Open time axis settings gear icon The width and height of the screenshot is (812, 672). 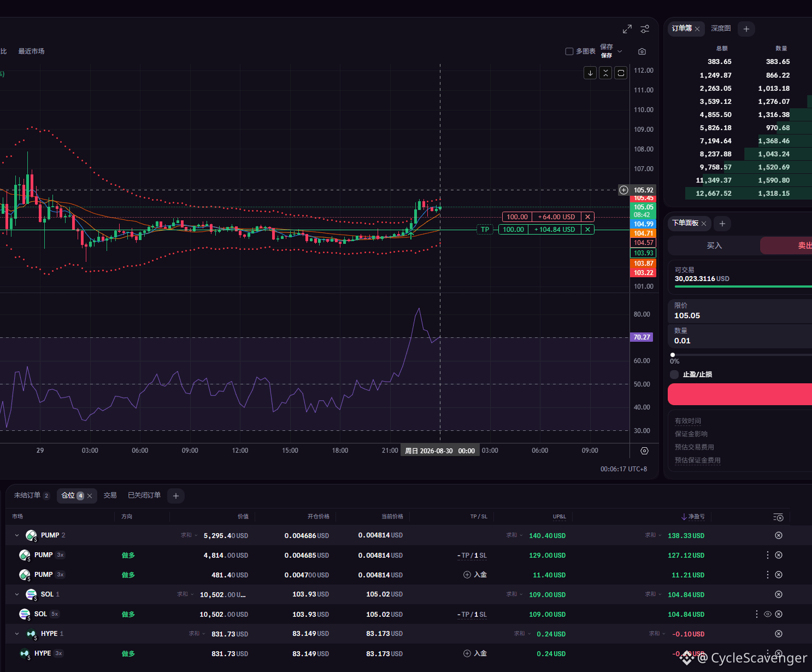tap(644, 451)
